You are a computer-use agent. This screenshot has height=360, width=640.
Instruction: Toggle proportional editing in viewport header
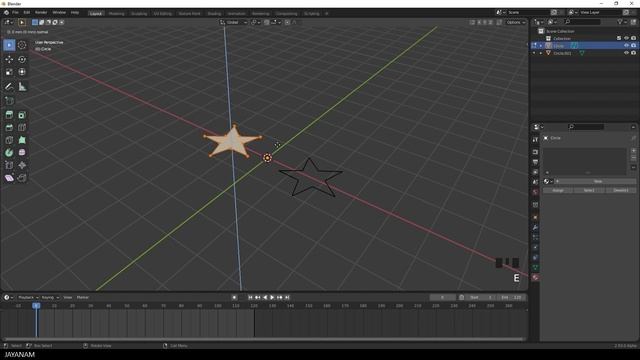(x=287, y=22)
